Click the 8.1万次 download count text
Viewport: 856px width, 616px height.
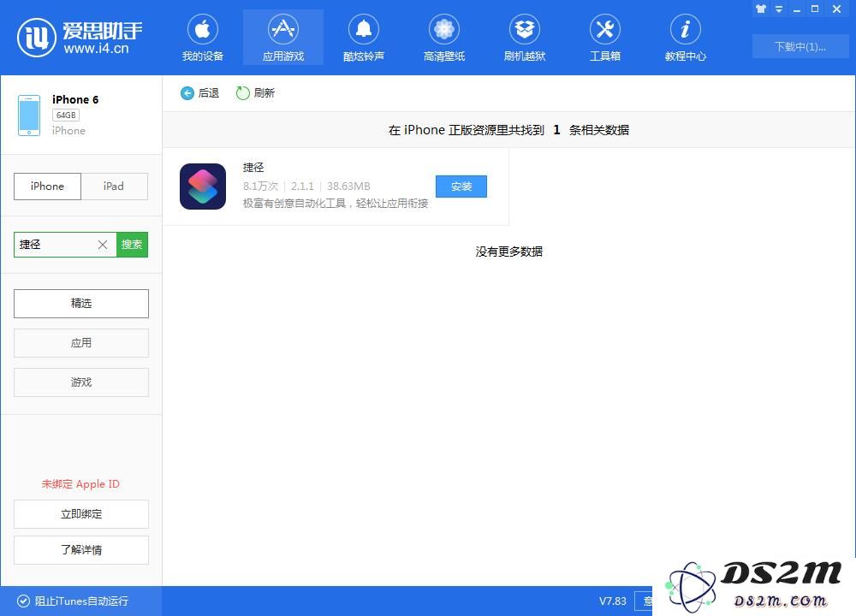tap(260, 186)
